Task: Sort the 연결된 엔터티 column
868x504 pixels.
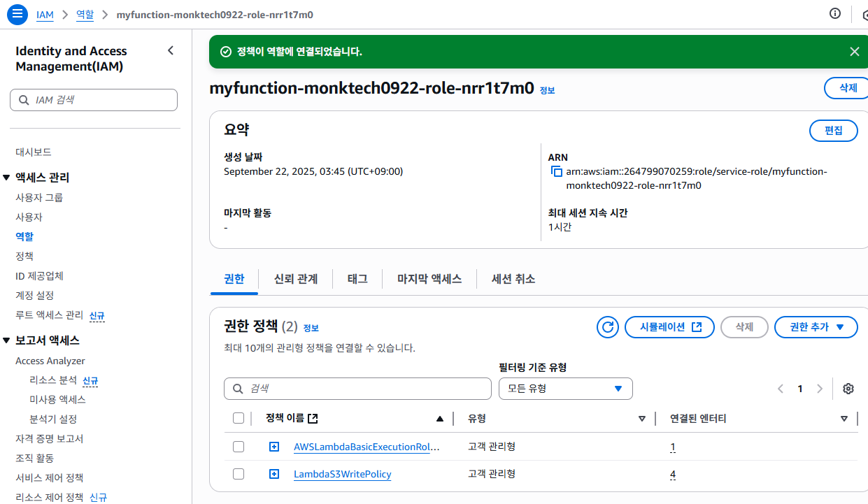Action: click(844, 419)
